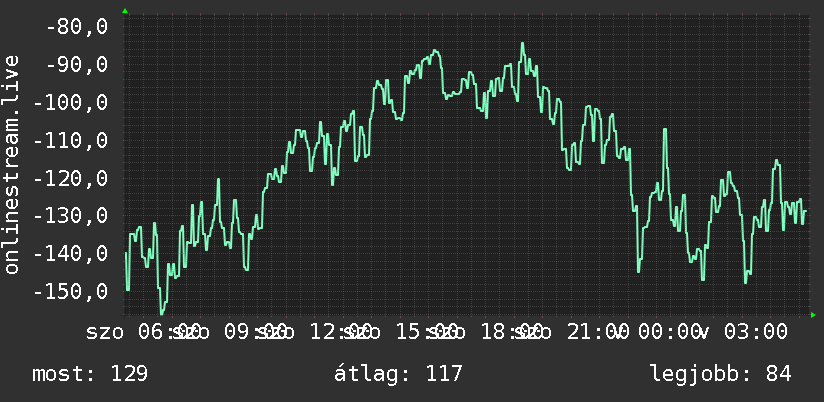This screenshot has width=824, height=402.
Task: Click the 00:00 midnight label
Action: 670,332
